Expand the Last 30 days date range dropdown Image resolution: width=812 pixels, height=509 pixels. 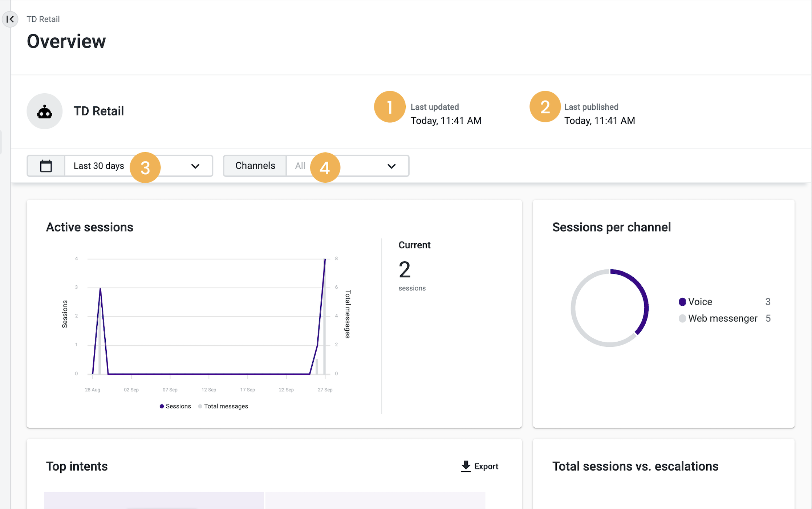(x=195, y=166)
